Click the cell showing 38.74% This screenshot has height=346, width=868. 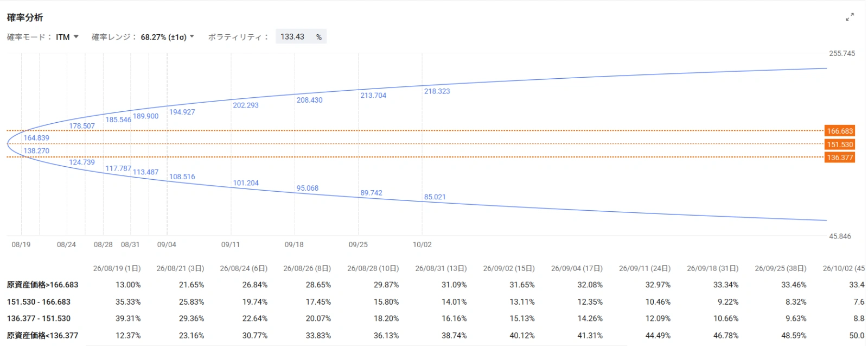[x=454, y=335]
